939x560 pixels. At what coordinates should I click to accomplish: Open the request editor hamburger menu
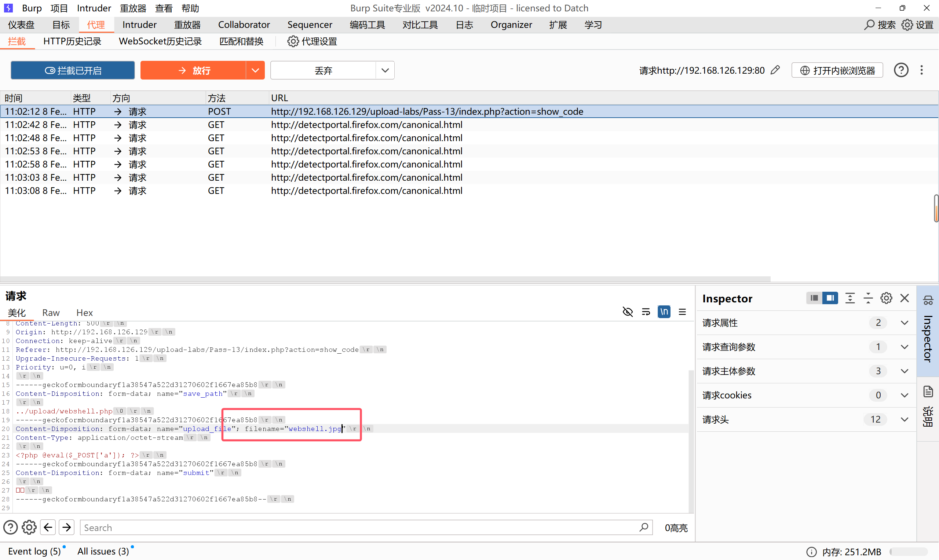(x=682, y=312)
